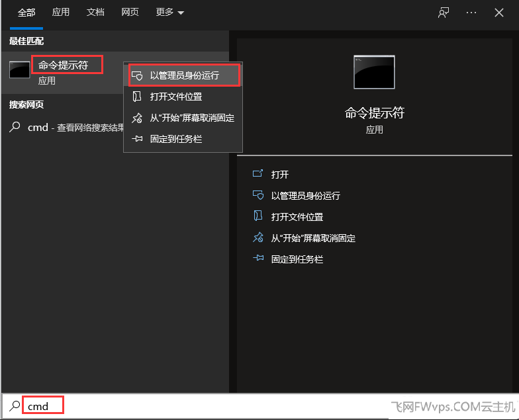Click shield icon in context menu

tap(137, 75)
